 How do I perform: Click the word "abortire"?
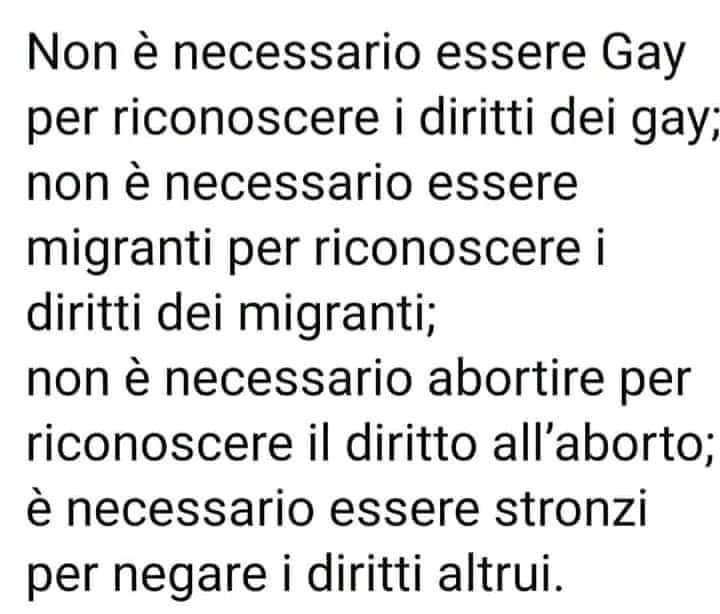516,377
